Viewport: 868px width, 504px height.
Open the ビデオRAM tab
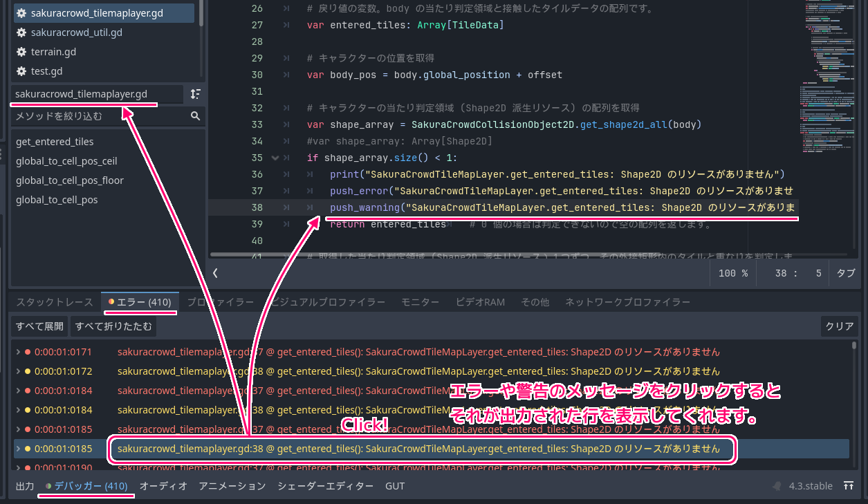(480, 302)
